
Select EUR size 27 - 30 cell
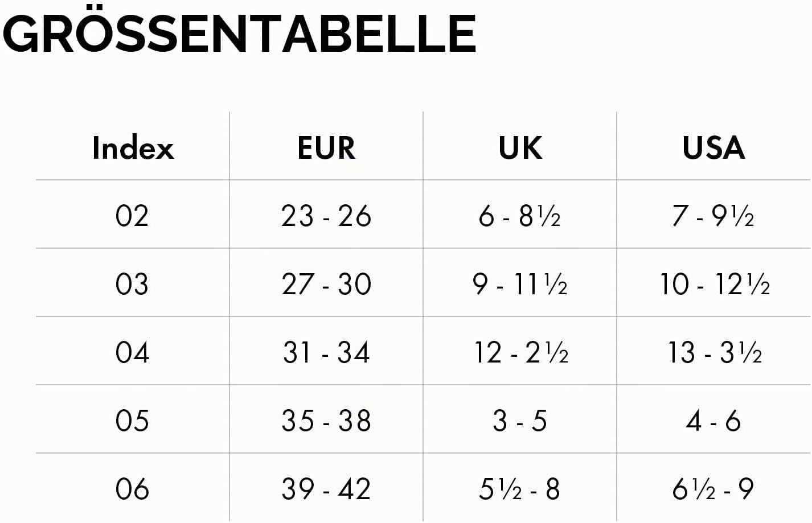[x=326, y=284]
